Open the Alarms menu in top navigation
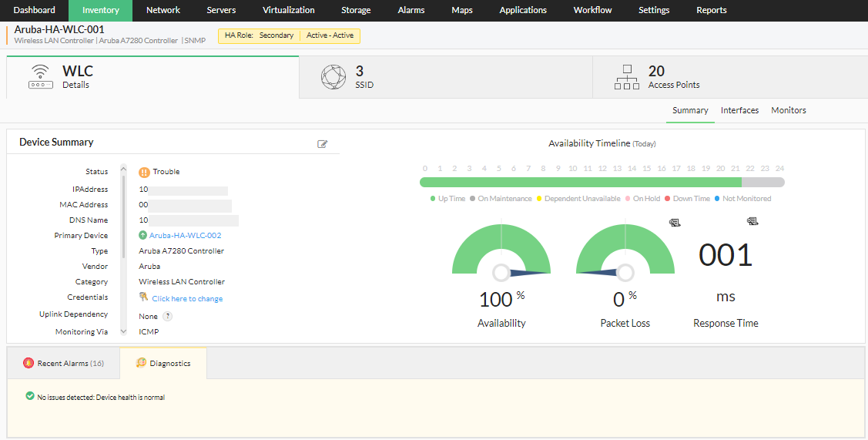 click(411, 10)
